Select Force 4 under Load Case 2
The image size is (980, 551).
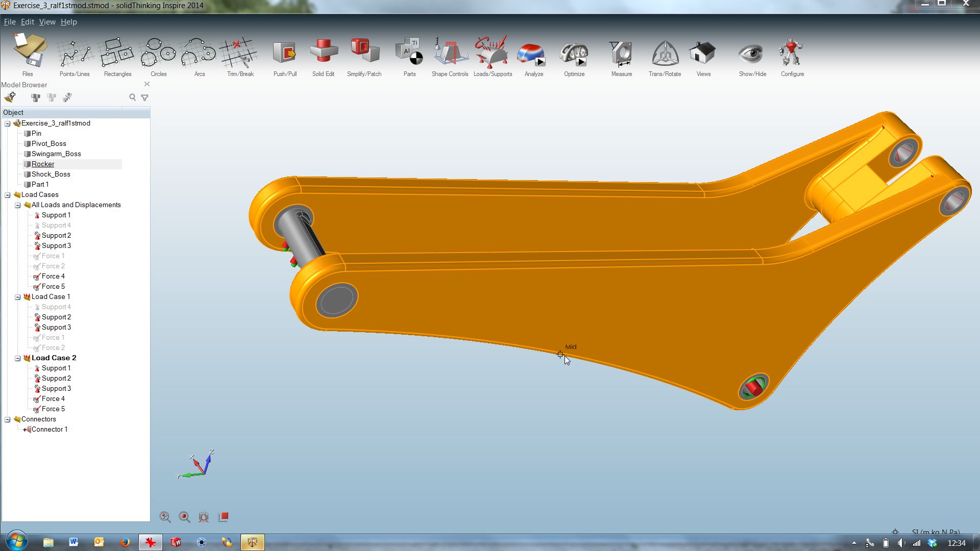pos(53,398)
